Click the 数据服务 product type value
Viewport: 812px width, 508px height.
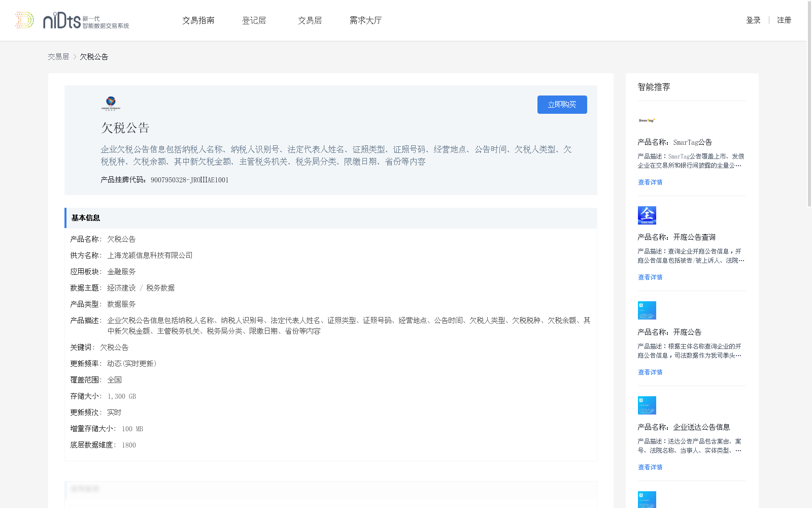(121, 304)
